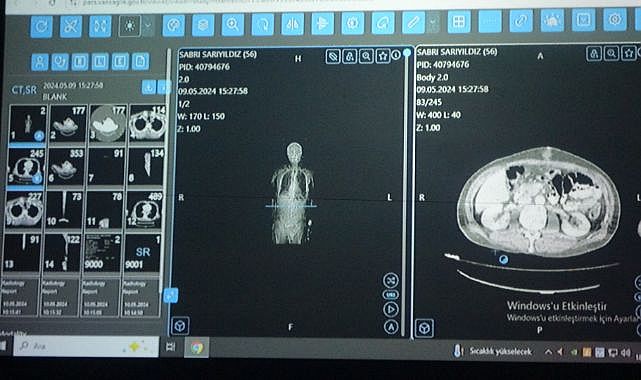Select the zoom magnifier tool in the top toolbar
This screenshot has height=380, width=641.
pos(233,25)
